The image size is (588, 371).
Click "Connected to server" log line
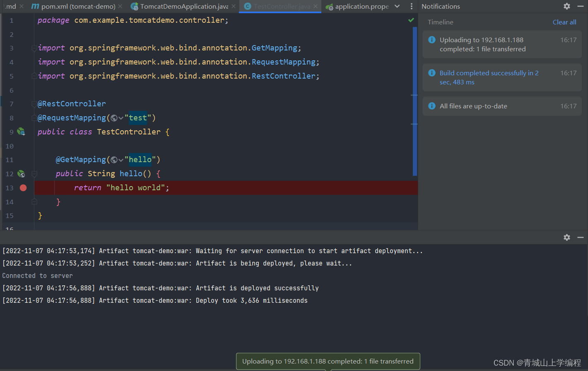pyautogui.click(x=38, y=275)
